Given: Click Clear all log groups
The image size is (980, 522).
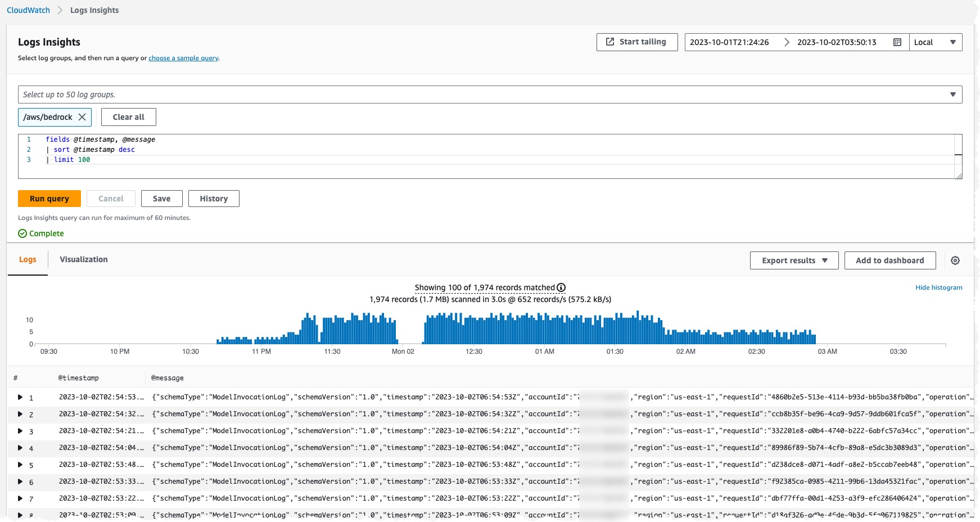Looking at the screenshot, I should click(128, 117).
